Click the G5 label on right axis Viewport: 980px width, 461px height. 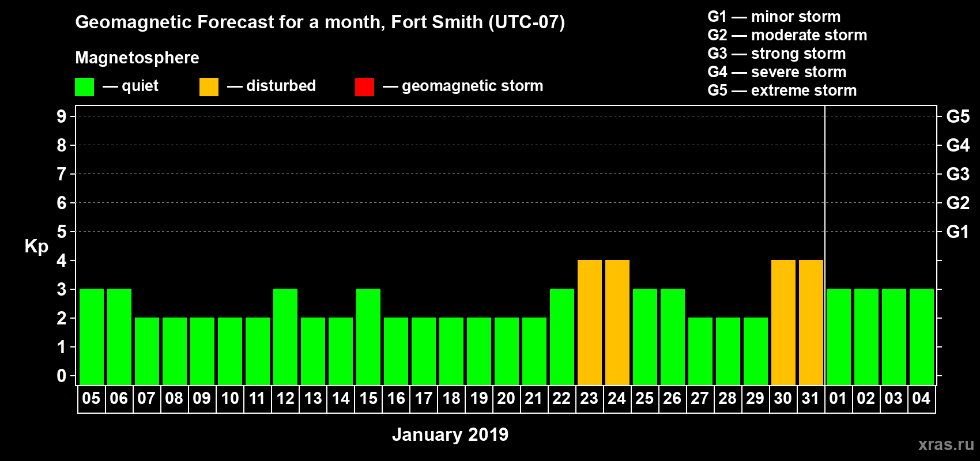pos(958,116)
